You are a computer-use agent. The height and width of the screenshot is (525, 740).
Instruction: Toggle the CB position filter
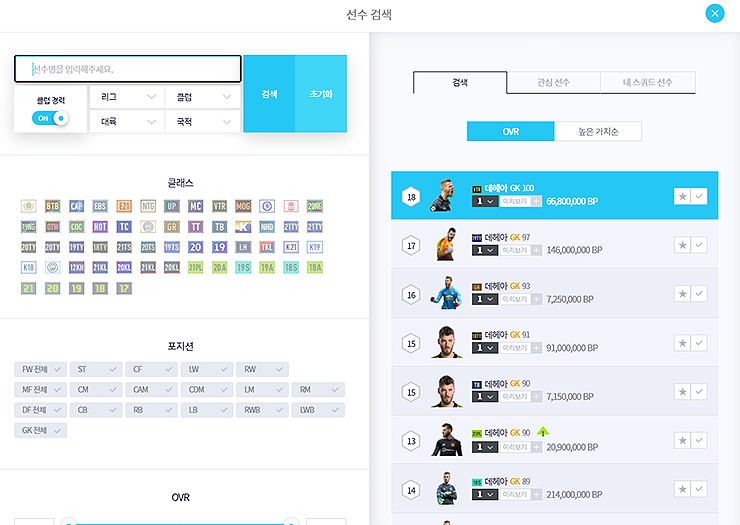[96, 410]
